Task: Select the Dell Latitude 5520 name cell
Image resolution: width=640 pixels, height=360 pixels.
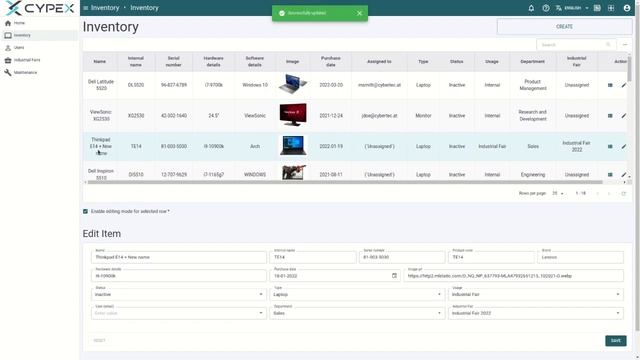Action: [x=101, y=85]
